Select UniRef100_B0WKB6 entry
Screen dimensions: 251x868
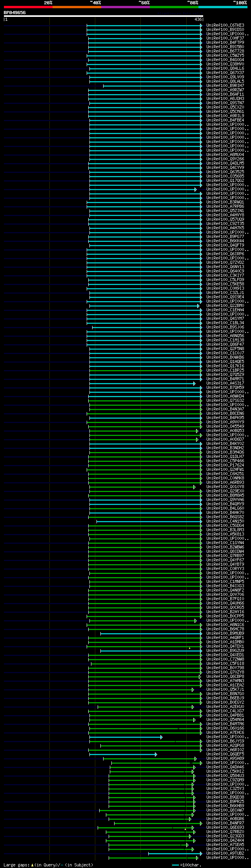[x=225, y=358]
